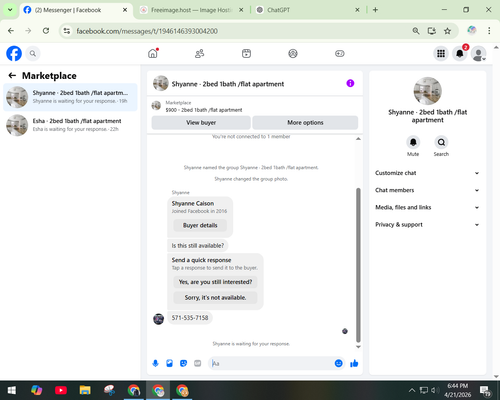Click the browser back arrow
This screenshot has width=500, height=400.
[11, 31]
